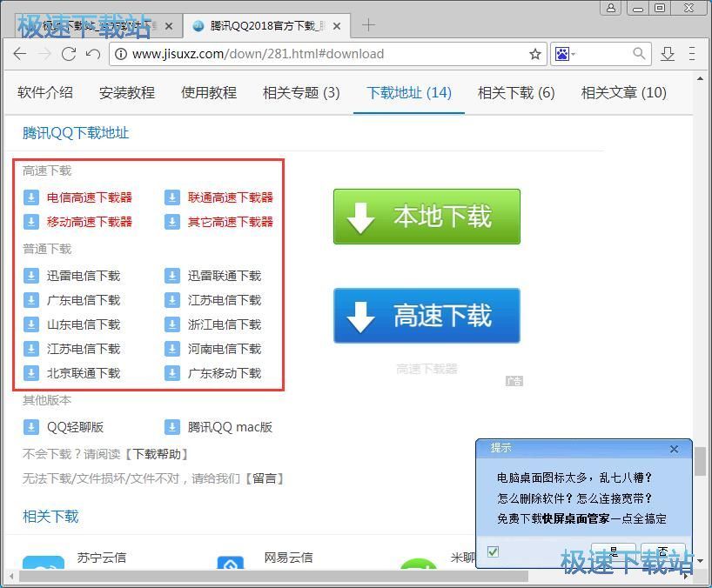
Task: Click the blue 高速下载 button
Action: pos(427,316)
